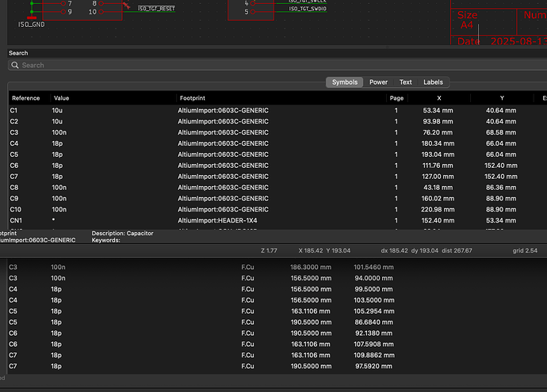Click the X value 180.34 mm cell
This screenshot has height=392, width=547.
[x=438, y=143]
